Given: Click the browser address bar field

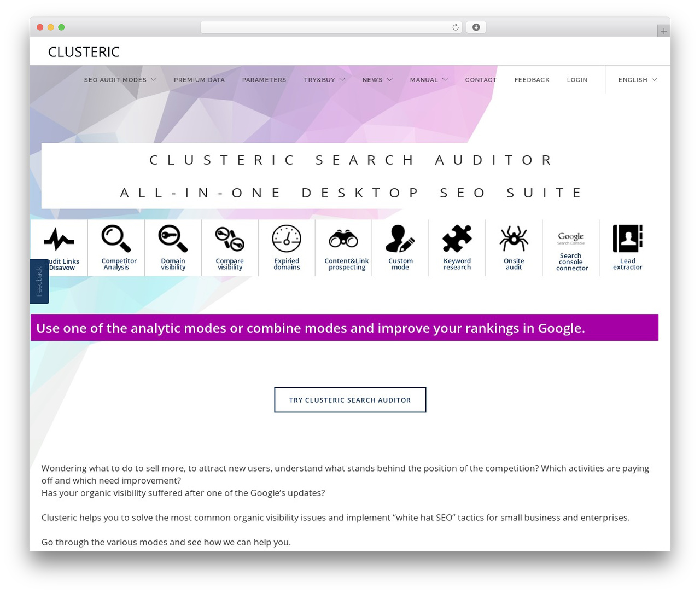Looking at the screenshot, I should coord(331,27).
